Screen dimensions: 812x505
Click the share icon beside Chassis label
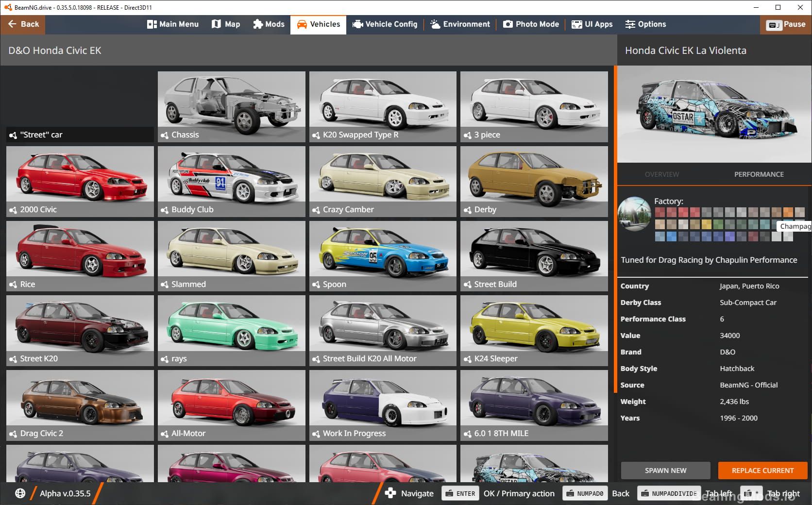click(x=165, y=135)
